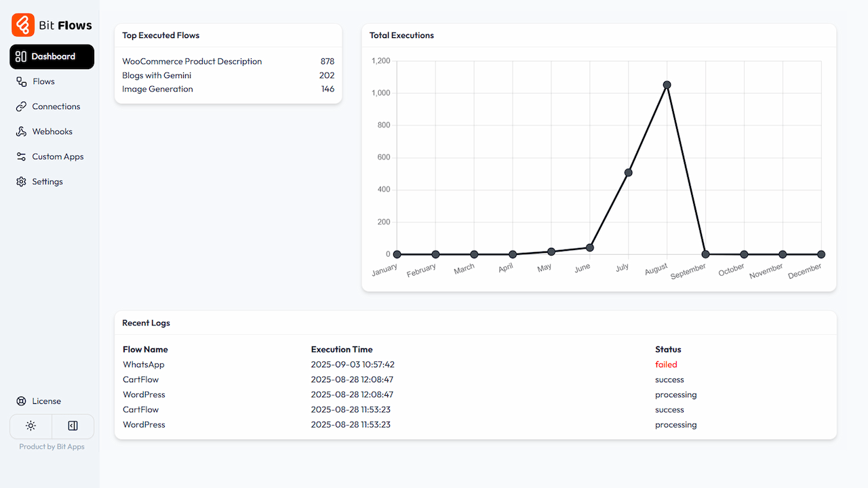Image resolution: width=868 pixels, height=488 pixels.
Task: Click the License link text
Action: click(x=46, y=401)
